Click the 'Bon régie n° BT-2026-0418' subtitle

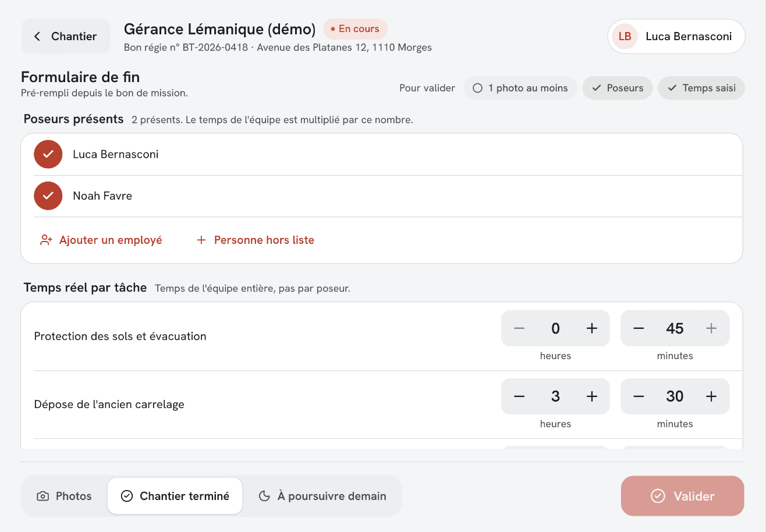186,48
